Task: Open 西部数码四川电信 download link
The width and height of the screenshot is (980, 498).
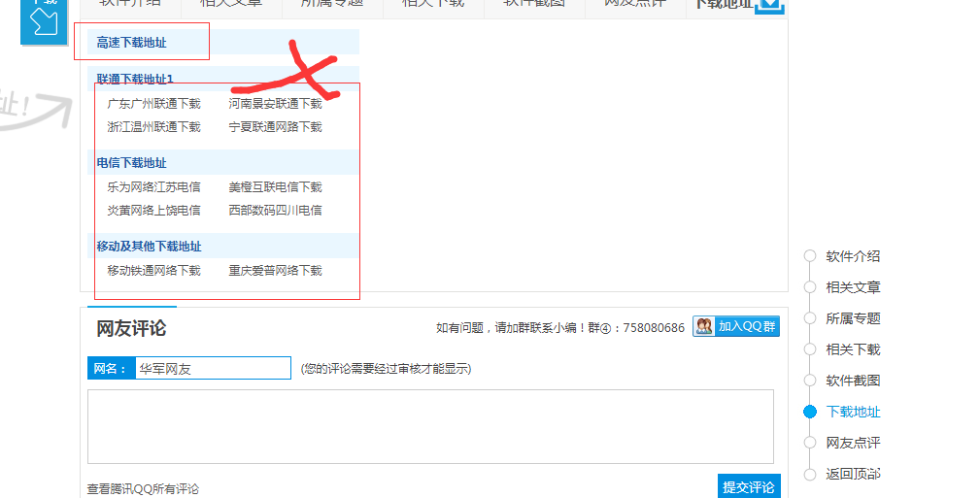Action: [275, 211]
